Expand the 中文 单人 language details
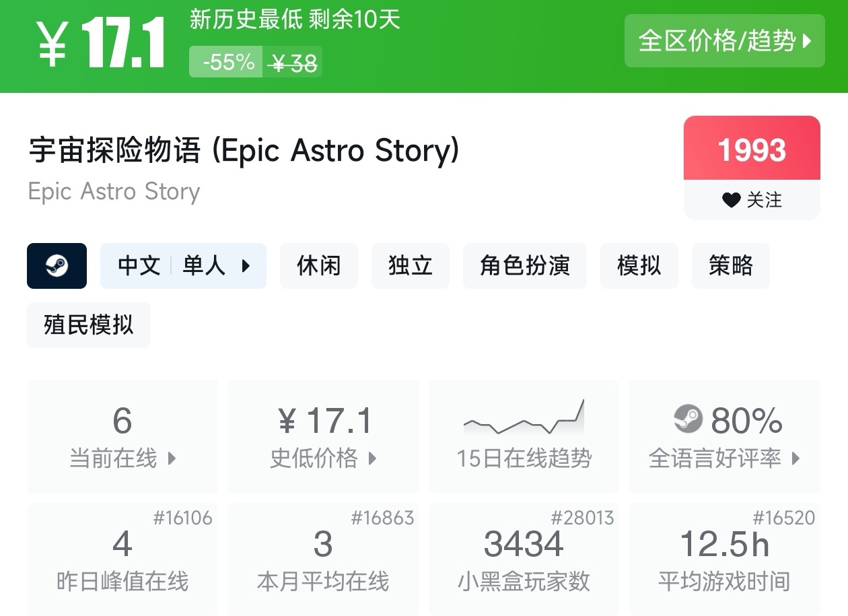 point(183,266)
